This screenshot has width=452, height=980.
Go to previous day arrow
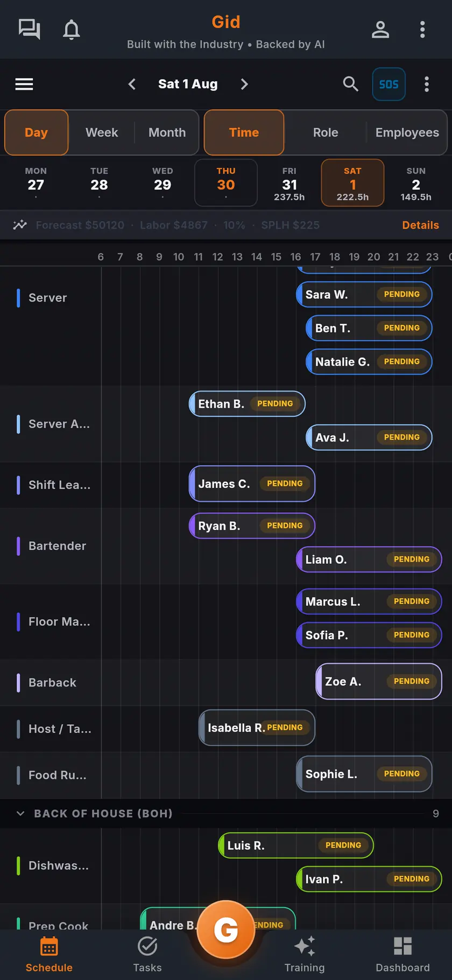132,84
